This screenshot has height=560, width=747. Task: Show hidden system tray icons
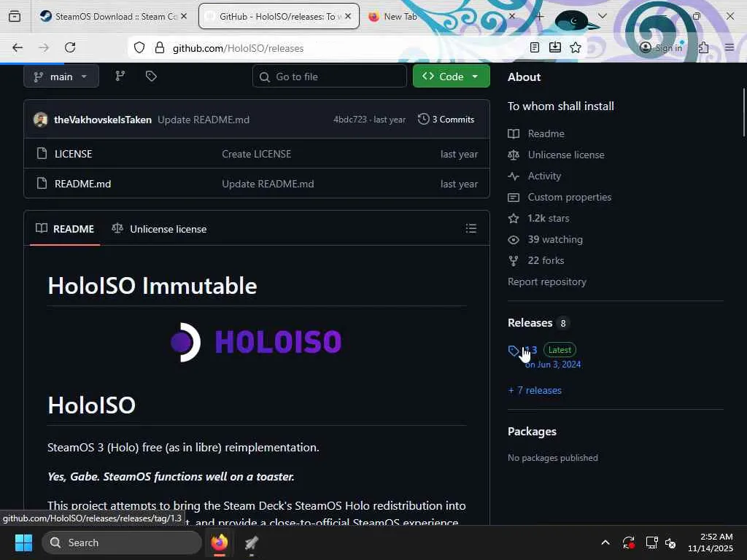[x=605, y=542]
